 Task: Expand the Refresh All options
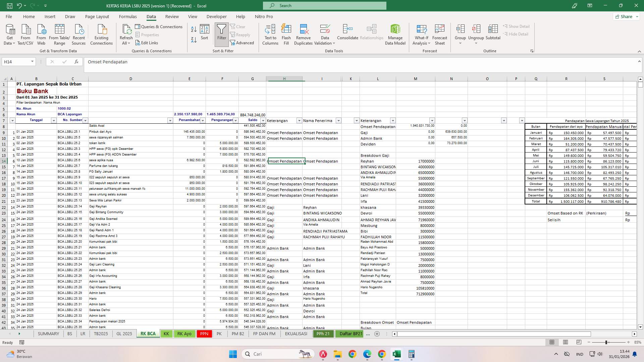[126, 43]
